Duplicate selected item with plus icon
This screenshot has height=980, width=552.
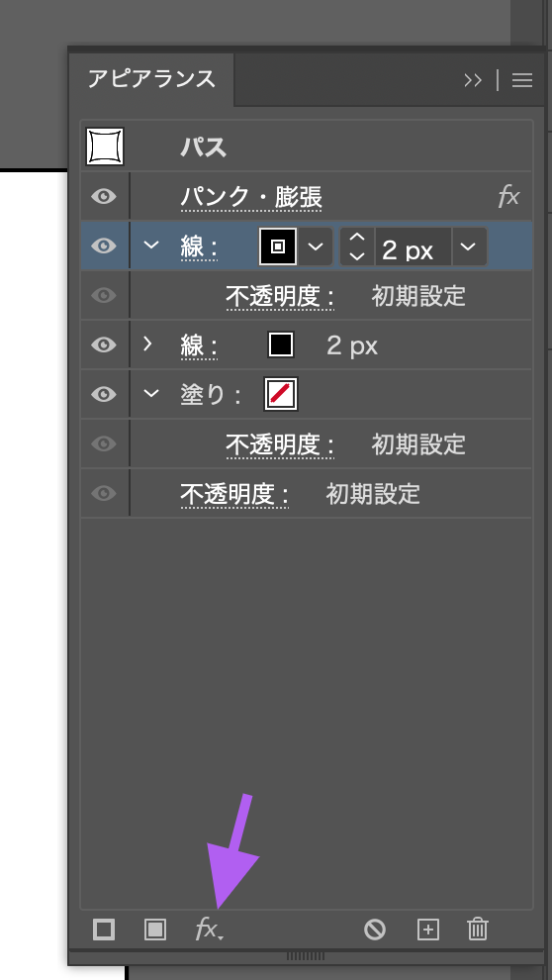point(427,930)
